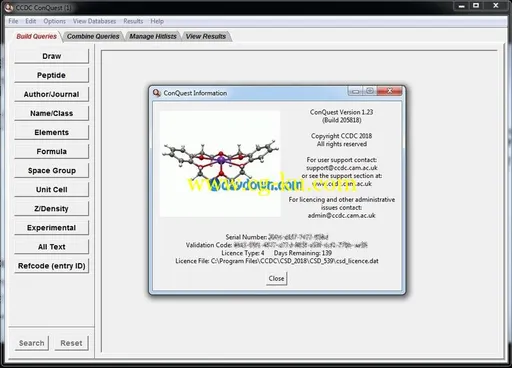The image size is (512, 368).
Task: Click the ConQuest Version 1.23 text
Action: [342, 112]
